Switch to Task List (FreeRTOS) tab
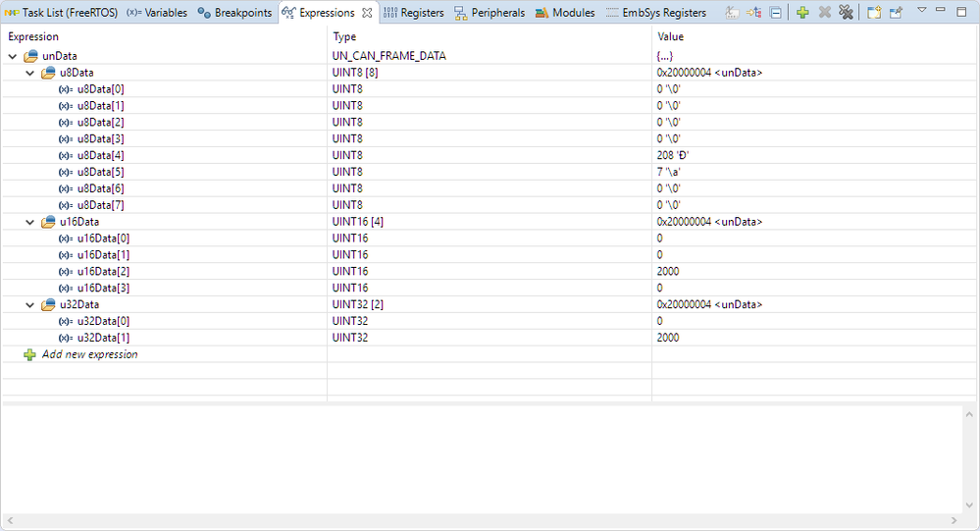This screenshot has height=531, width=980. click(61, 13)
